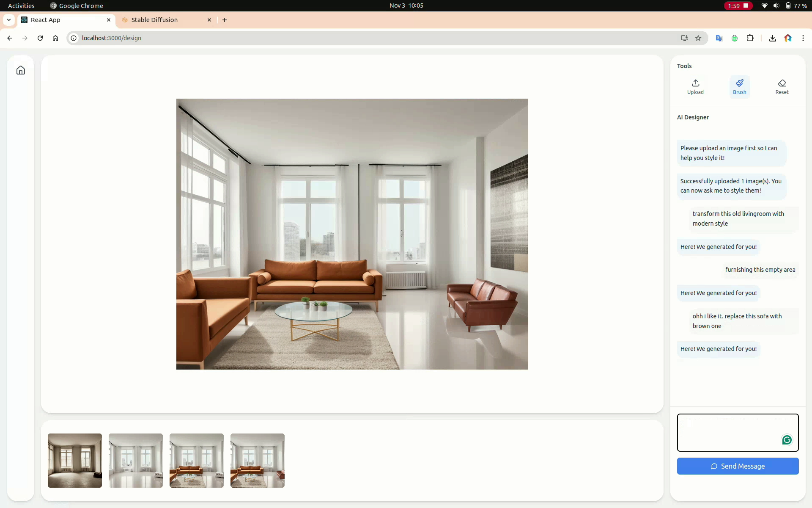Viewport: 812px width, 508px height.
Task: Click the Send Message button
Action: coord(738,466)
